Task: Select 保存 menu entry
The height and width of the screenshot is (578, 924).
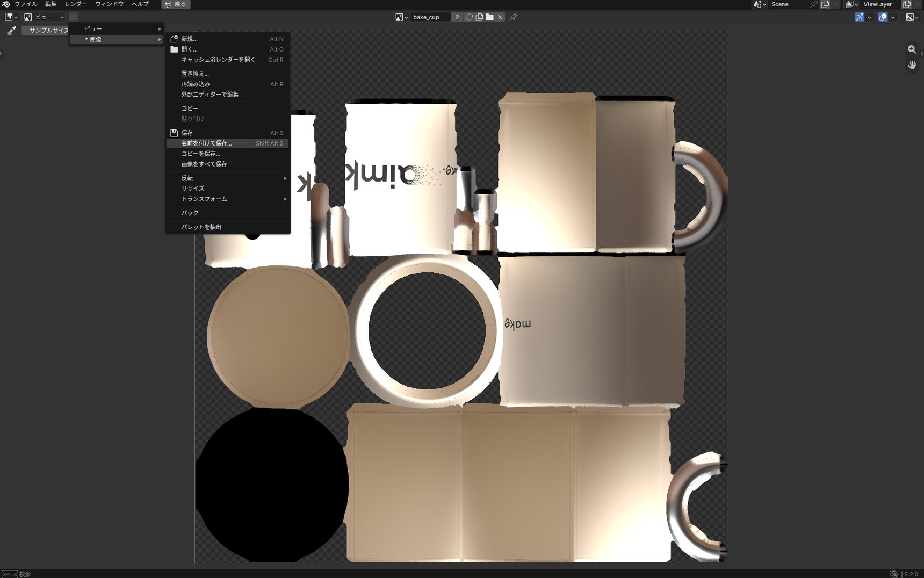Action: tap(228, 133)
